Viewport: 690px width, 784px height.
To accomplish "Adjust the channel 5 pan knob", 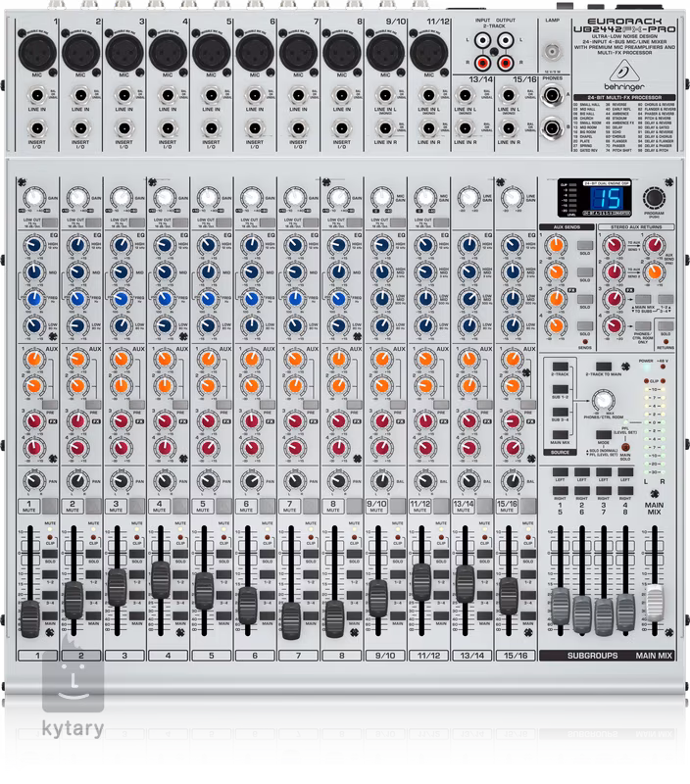I will (208, 481).
